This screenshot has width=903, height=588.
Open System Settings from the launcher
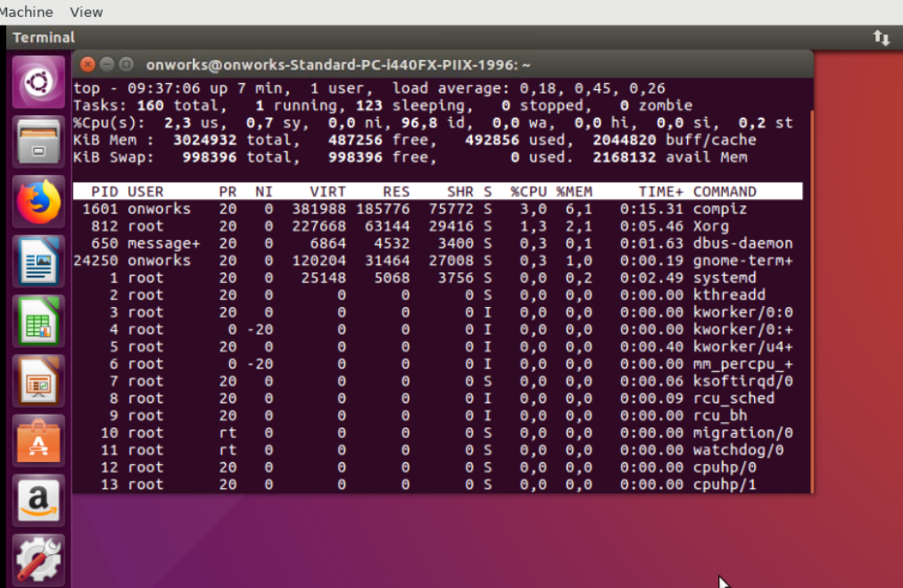pos(38,559)
